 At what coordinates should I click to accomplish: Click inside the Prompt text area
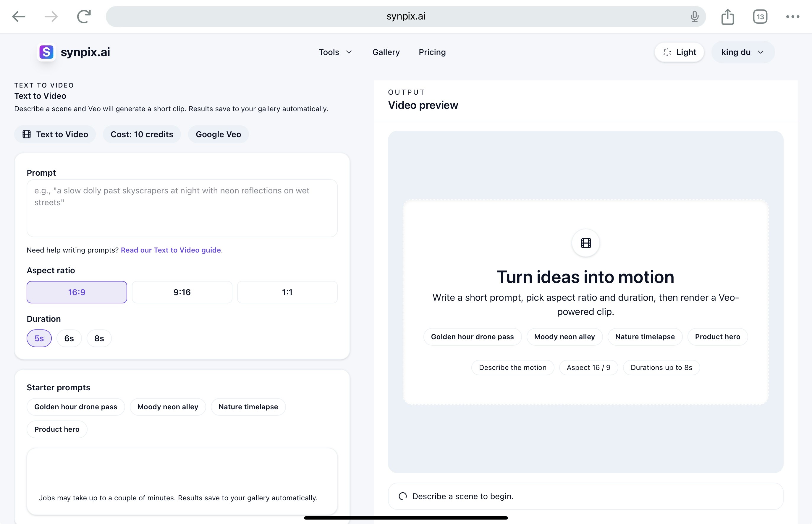182,208
